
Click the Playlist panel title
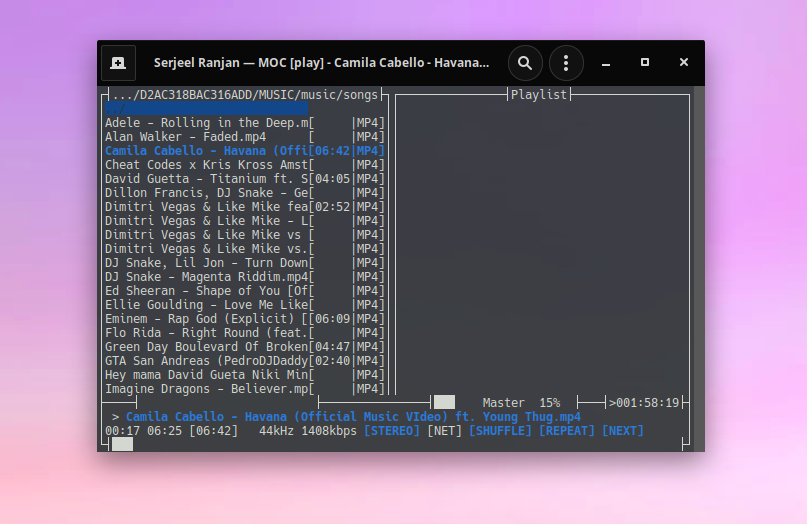point(538,95)
